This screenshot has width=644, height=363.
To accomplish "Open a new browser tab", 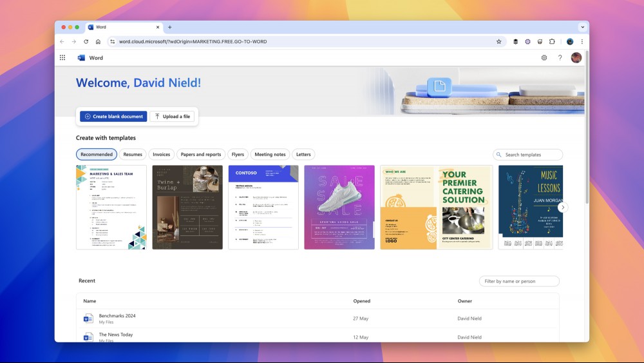I will (x=169, y=27).
